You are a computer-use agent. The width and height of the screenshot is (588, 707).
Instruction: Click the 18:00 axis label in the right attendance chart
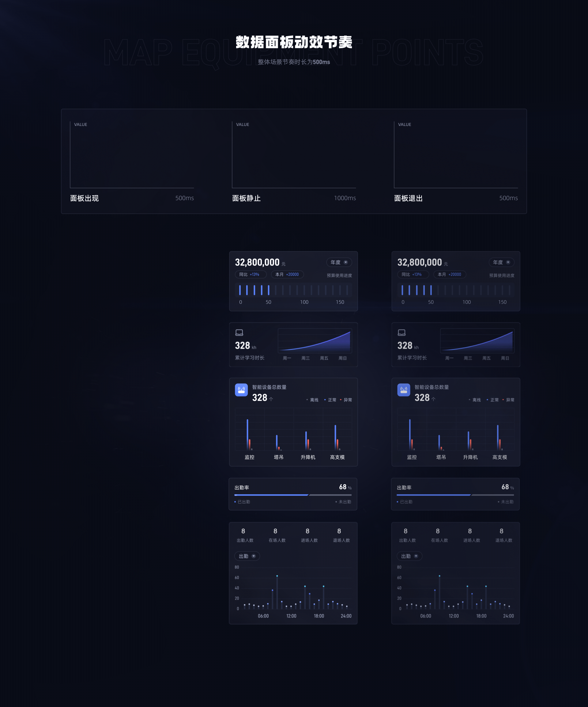pyautogui.click(x=481, y=616)
